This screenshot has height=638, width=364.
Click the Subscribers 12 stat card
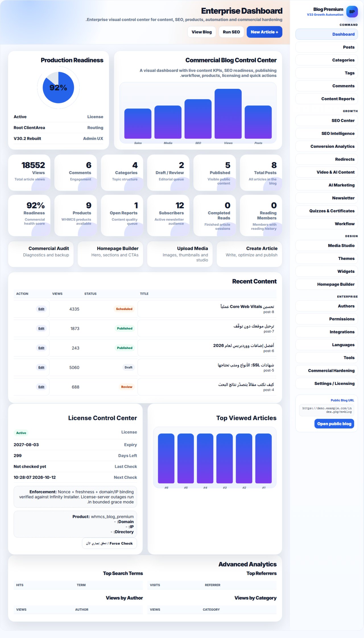point(168,215)
